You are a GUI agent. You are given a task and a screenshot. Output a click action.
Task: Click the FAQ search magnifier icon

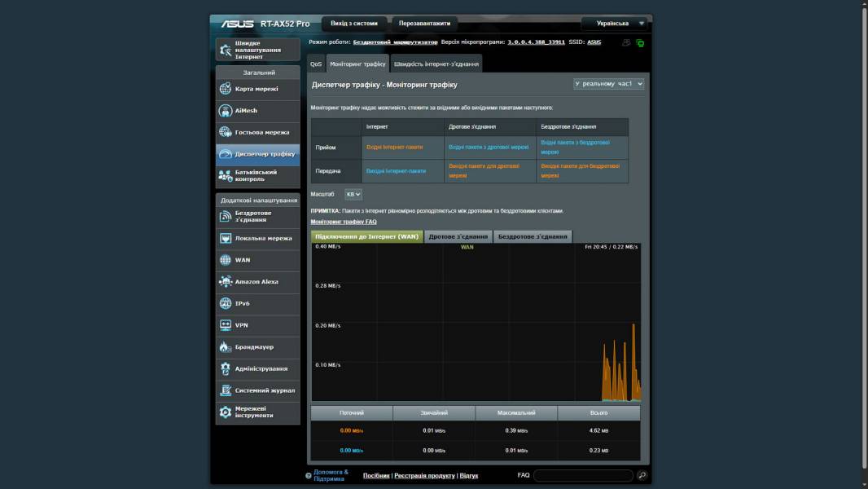pyautogui.click(x=642, y=475)
